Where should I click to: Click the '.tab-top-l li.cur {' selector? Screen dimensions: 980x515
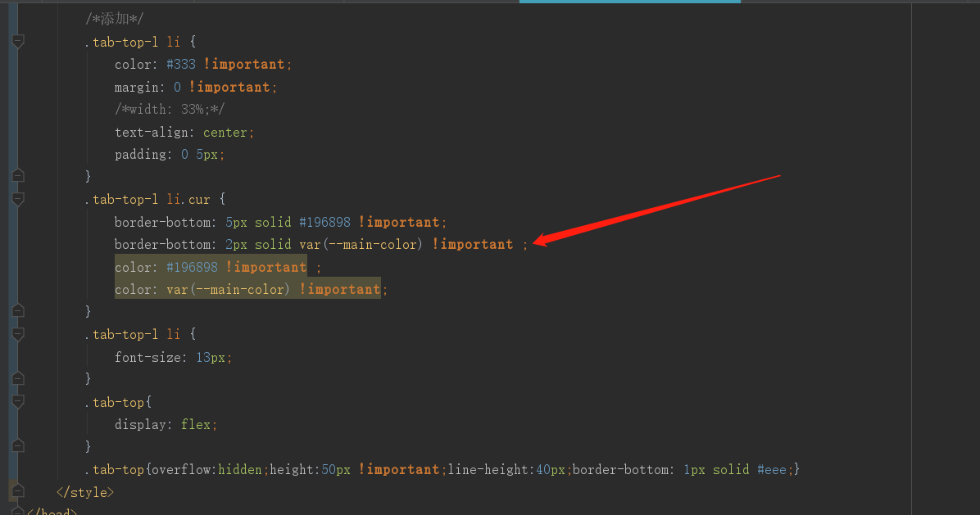pos(155,200)
